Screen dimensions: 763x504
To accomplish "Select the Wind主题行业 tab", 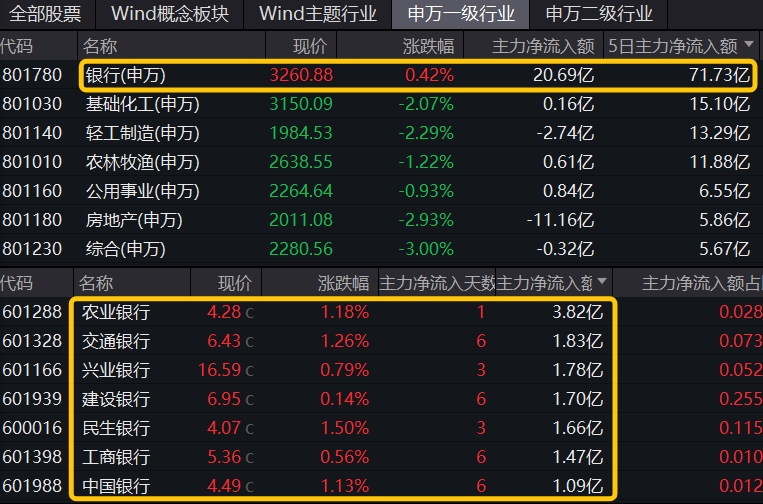I will coord(317,14).
